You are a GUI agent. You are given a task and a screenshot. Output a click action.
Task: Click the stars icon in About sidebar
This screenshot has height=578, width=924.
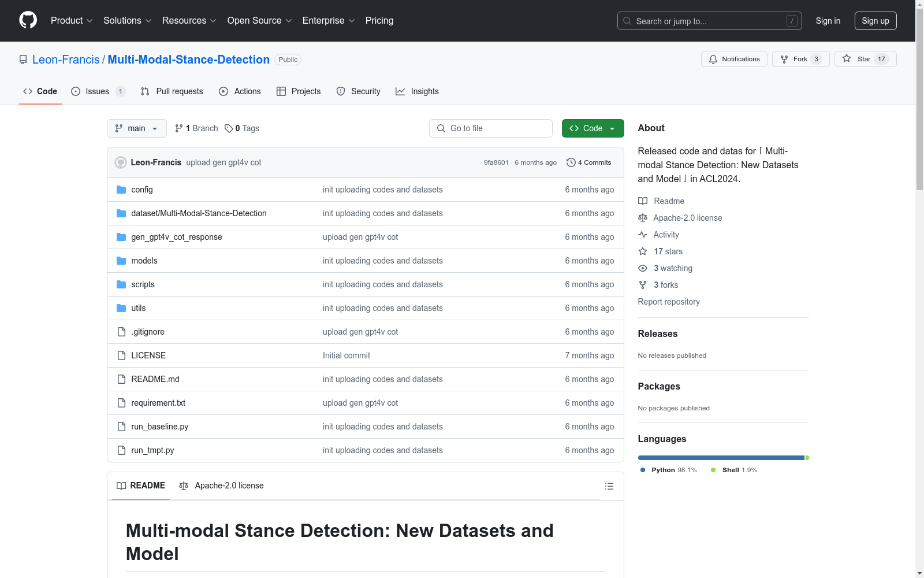(x=643, y=251)
